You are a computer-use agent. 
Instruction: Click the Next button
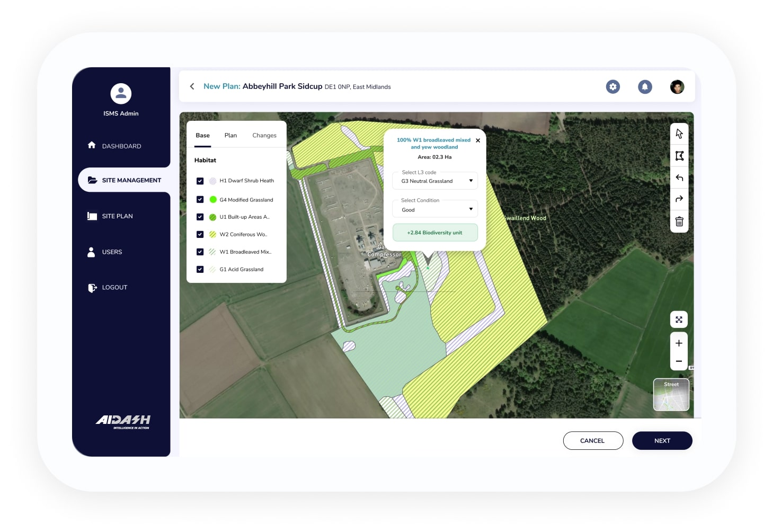662,441
